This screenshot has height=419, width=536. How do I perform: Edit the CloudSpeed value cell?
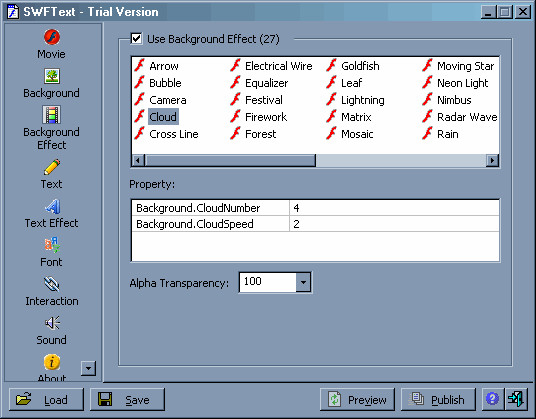click(x=394, y=224)
